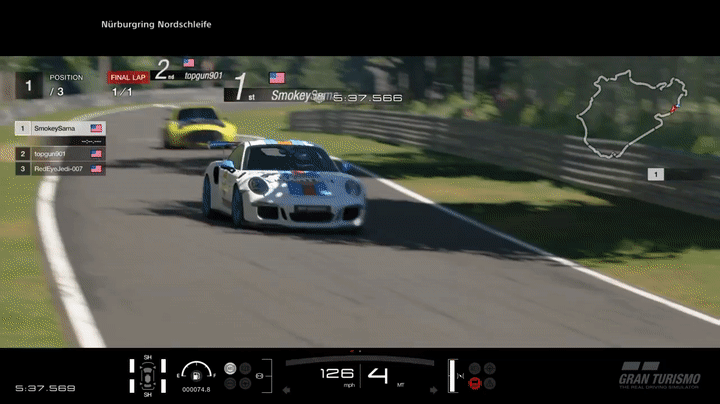Screen dimensions: 720x404
Task: Click the rear-left tire wear bar
Action: (x=132, y=386)
